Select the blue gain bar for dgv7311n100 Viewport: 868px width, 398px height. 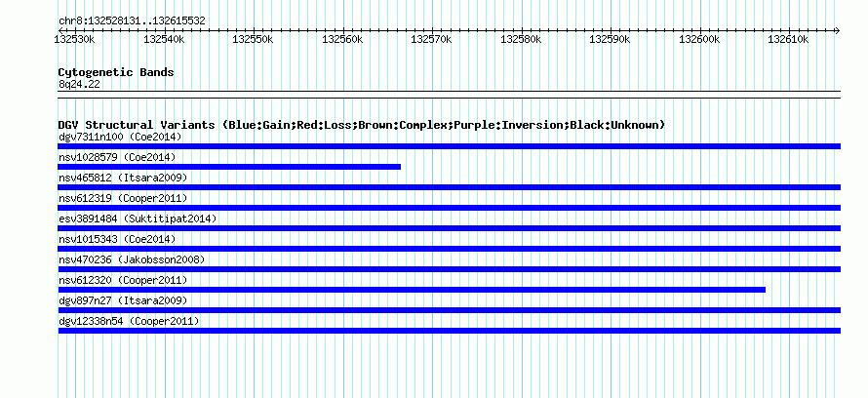point(449,146)
